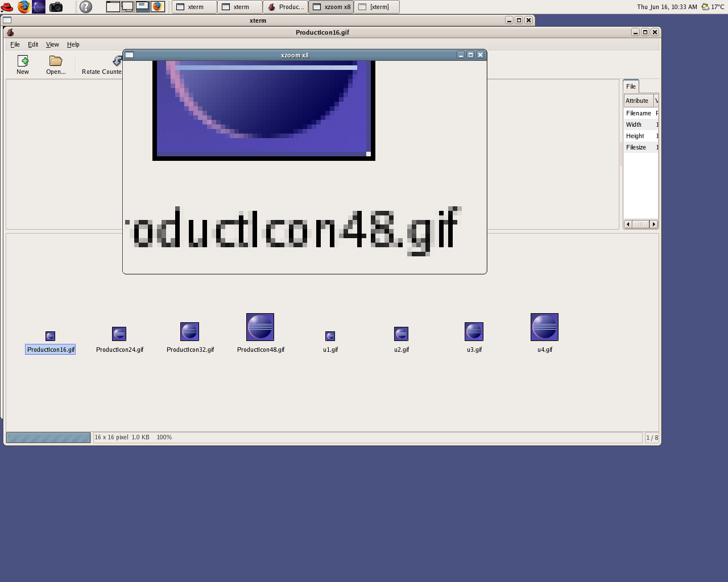This screenshot has width=728, height=582.
Task: Click the Attribute column header
Action: tap(637, 101)
